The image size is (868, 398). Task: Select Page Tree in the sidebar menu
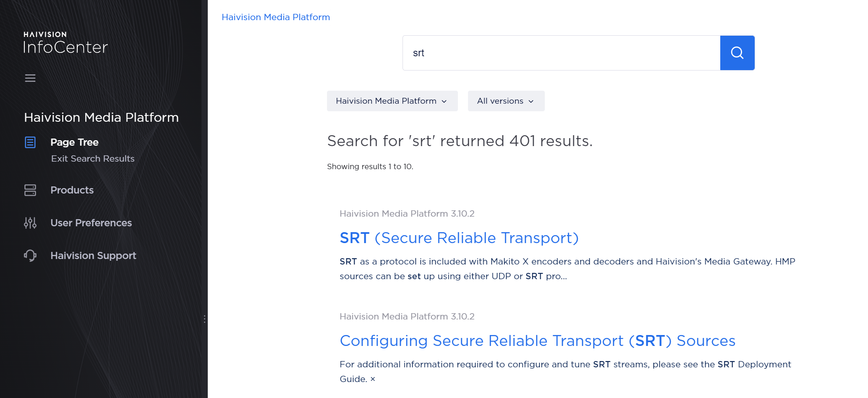pos(74,142)
